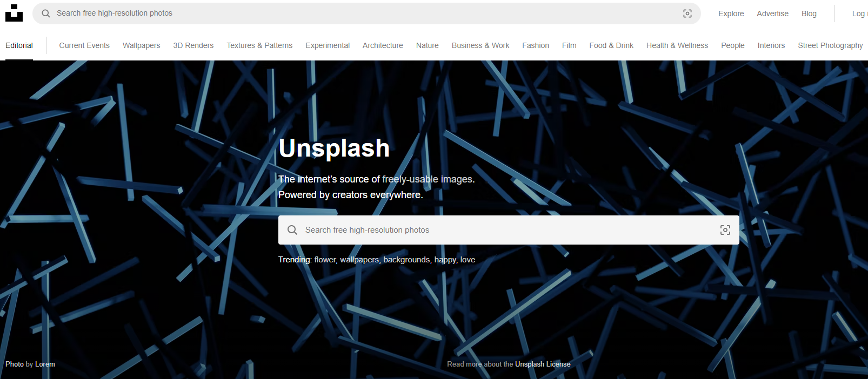Open the Unsplash License link

tap(543, 364)
